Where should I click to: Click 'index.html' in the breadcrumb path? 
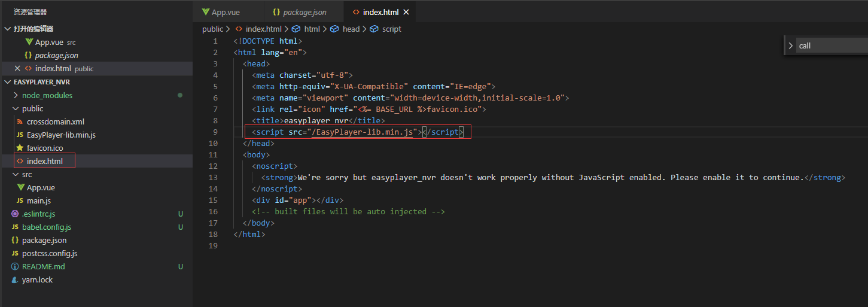pyautogui.click(x=264, y=29)
